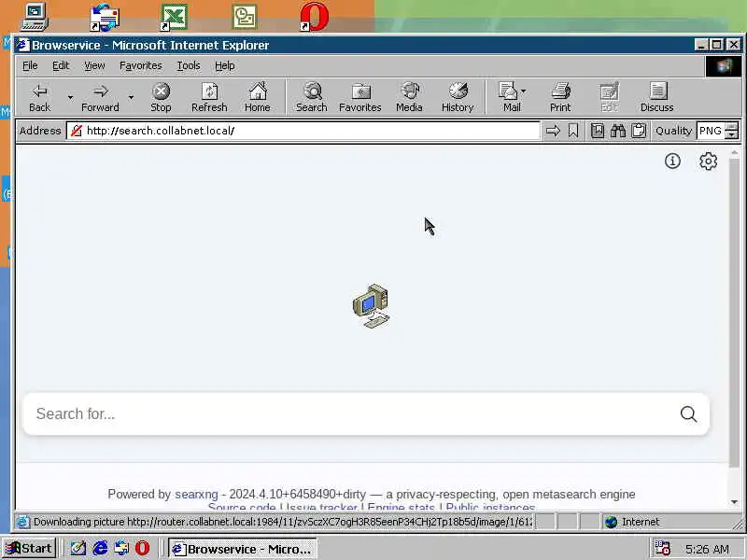Select the Opera desktop shortcut
The height and width of the screenshot is (560, 747).
tap(315, 17)
